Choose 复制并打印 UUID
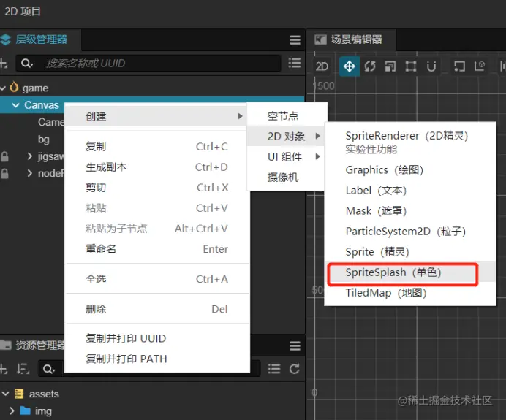Screen dimensions: 506x420 157,338
